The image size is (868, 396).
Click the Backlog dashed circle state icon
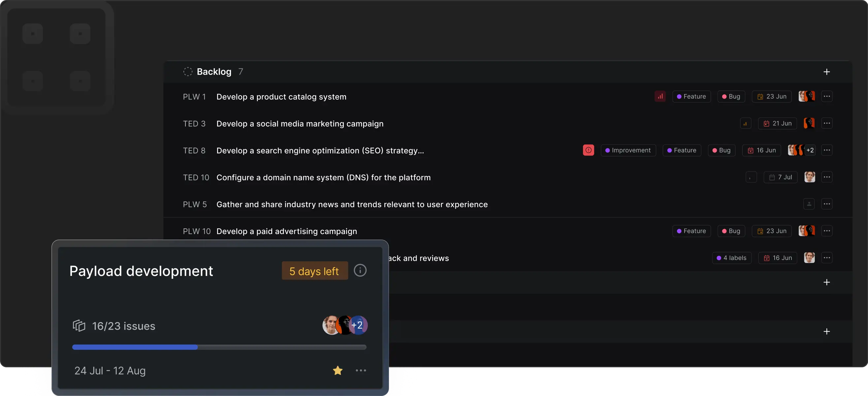(188, 72)
